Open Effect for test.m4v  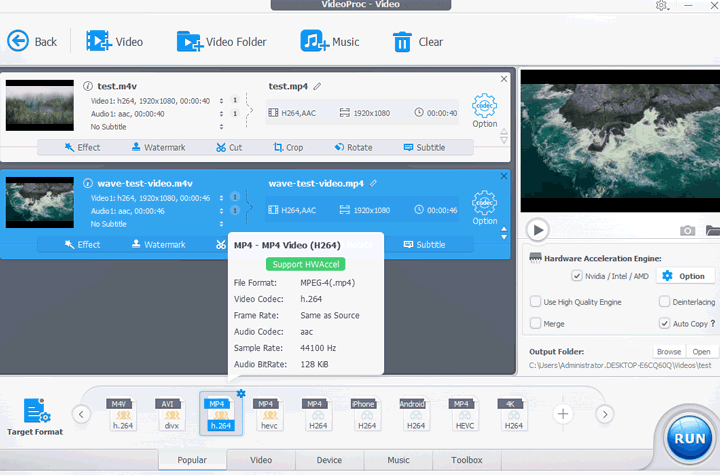82,147
